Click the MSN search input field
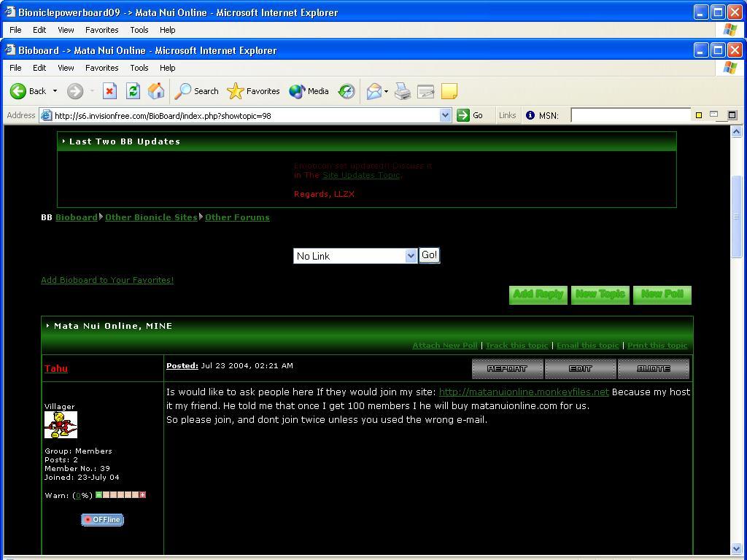The height and width of the screenshot is (560, 747). pyautogui.click(x=630, y=115)
